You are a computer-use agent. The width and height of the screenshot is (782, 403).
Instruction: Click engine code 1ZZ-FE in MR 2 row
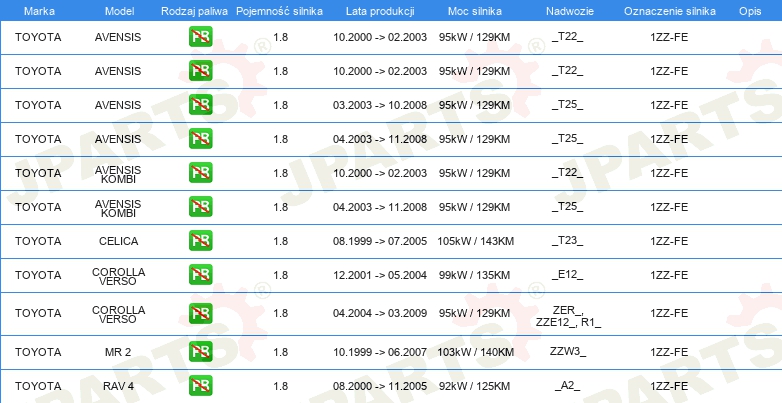coord(669,352)
